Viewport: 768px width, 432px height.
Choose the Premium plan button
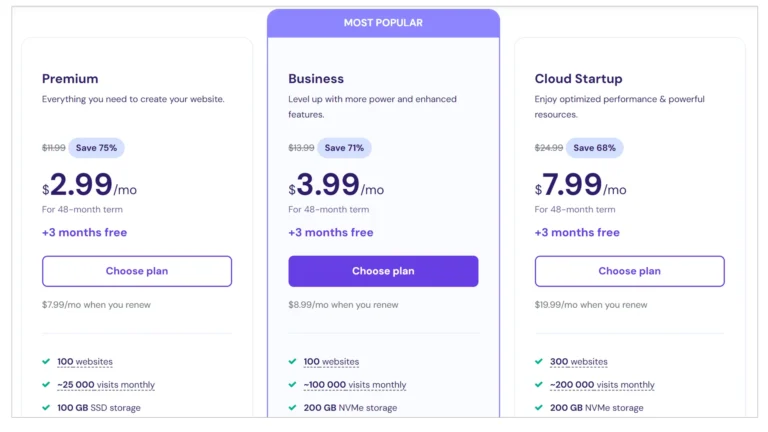[137, 271]
